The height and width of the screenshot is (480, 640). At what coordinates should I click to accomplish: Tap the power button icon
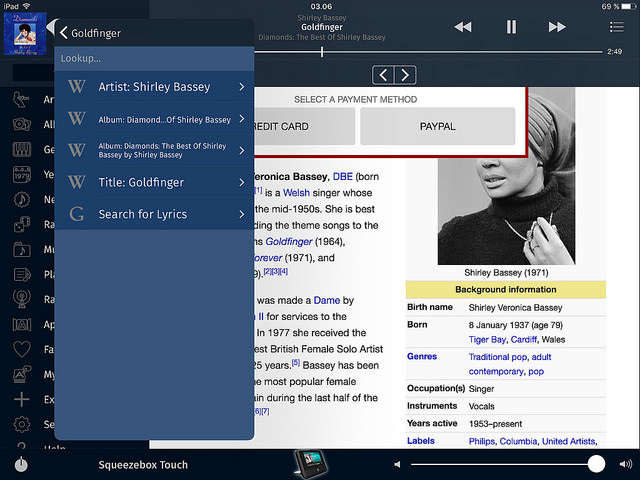click(21, 464)
